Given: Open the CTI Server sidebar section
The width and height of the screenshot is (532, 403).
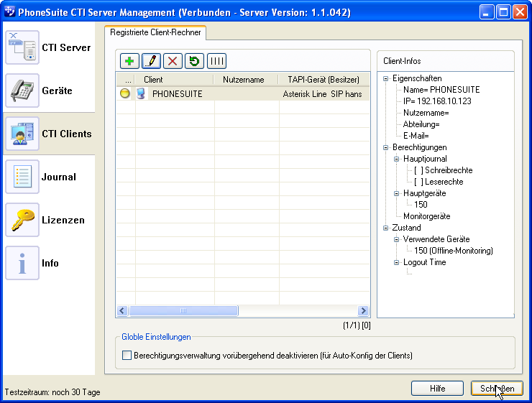Looking at the screenshot, I should point(49,48).
